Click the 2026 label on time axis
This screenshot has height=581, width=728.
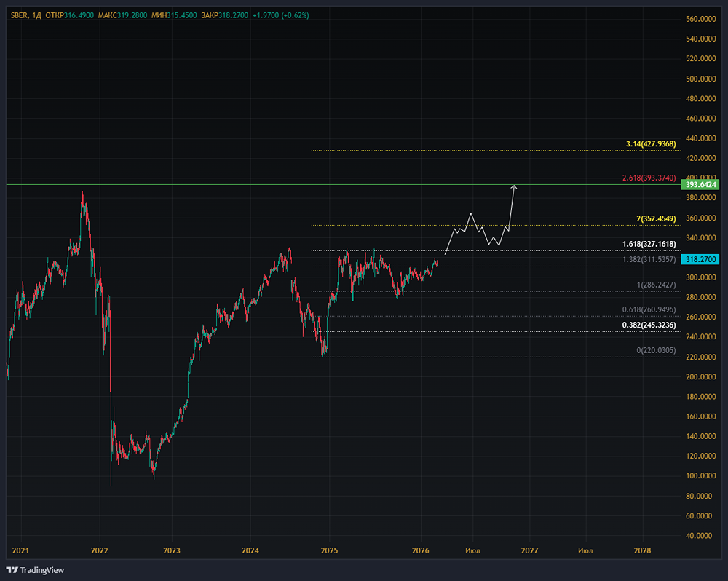pyautogui.click(x=421, y=550)
